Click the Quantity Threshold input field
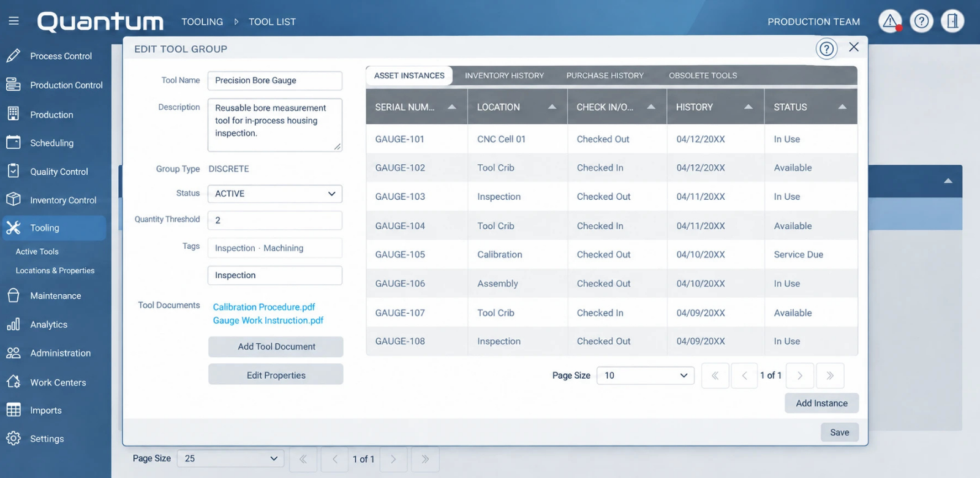This screenshot has height=478, width=980. (275, 220)
